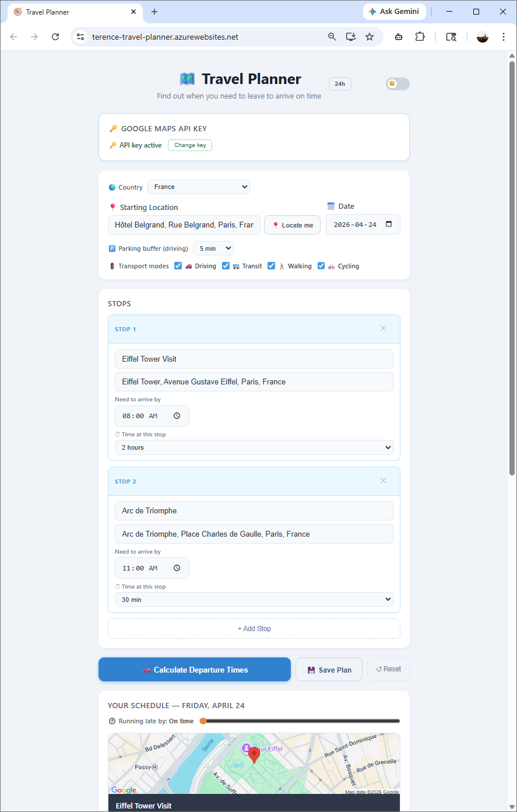Bookmark this page with the star icon
Viewport: 517px width, 812px height.
pos(370,37)
